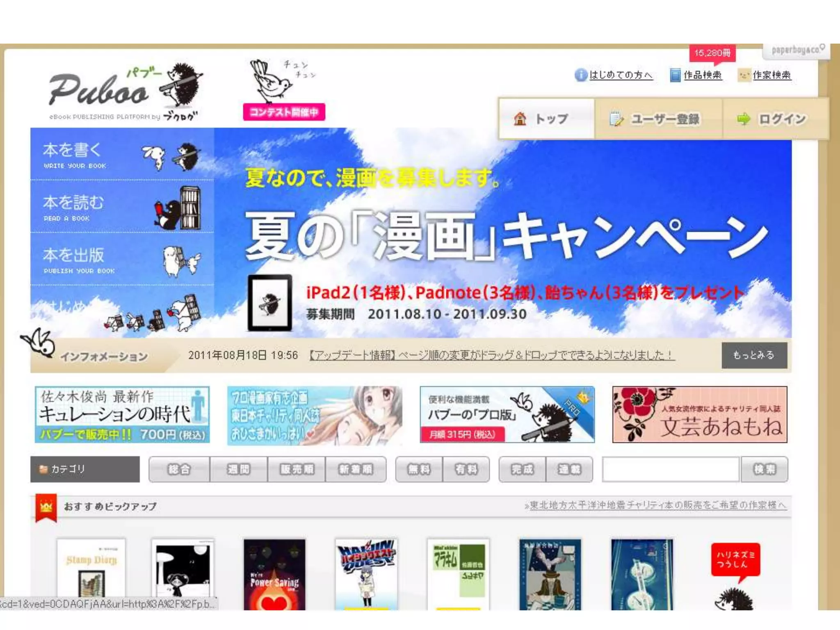Click the pink contest bird badge
The width and height of the screenshot is (840, 630).
tap(284, 112)
